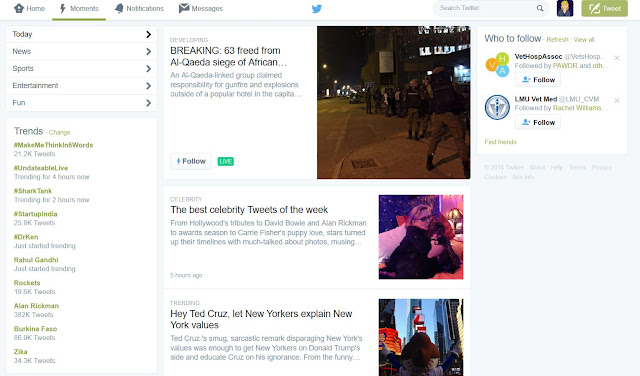Follow the breaking Al-Qaeda siege moment
Viewport: 640px width, 376px height.
191,161
